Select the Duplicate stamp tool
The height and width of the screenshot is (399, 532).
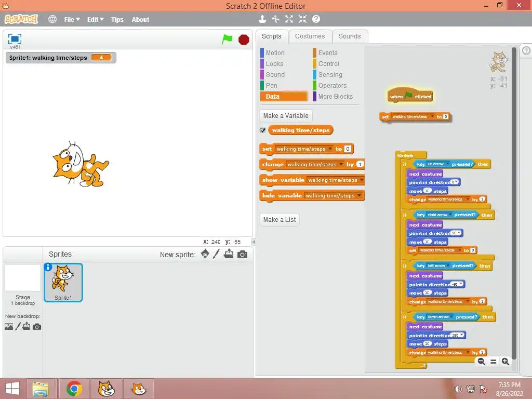point(262,19)
